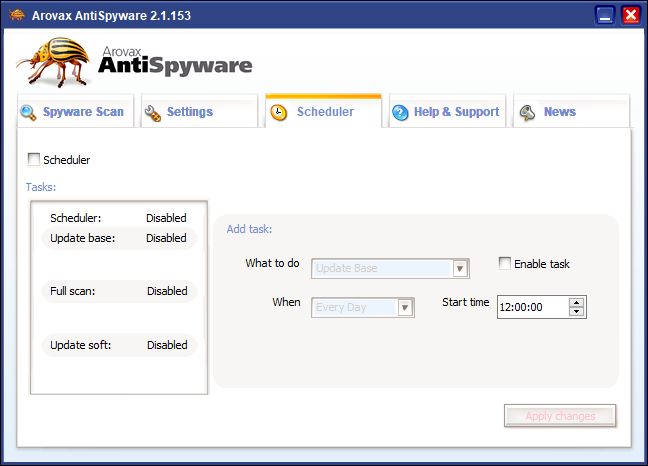Go to Help & Support tab
Image resolution: width=648 pixels, height=466 pixels.
[447, 112]
